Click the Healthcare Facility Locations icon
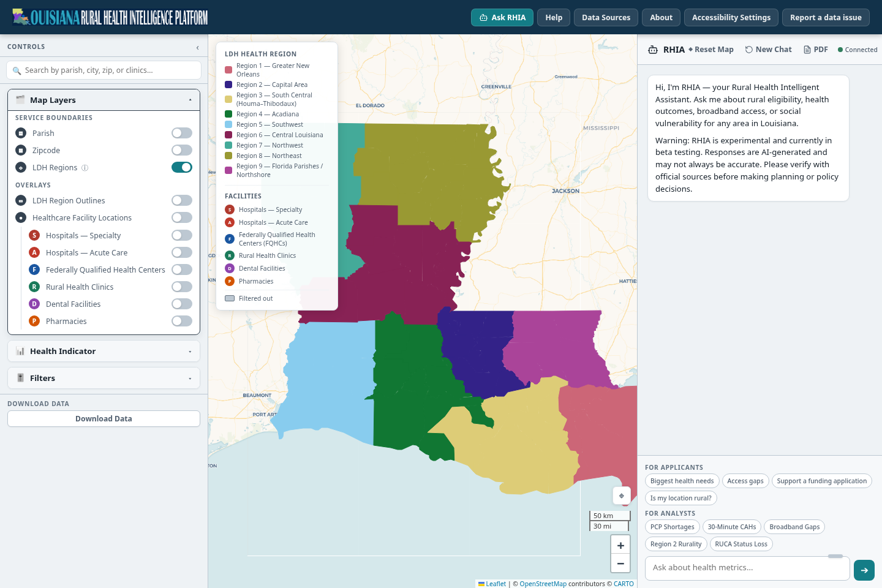882x588 pixels. (21, 217)
